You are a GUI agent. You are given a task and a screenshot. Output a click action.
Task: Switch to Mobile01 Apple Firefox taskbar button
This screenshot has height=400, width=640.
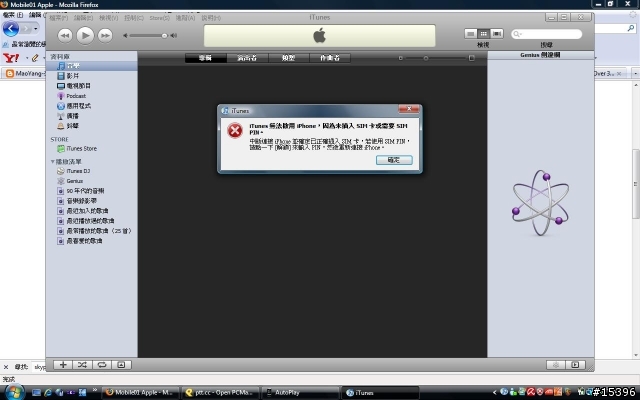[x=140, y=392]
